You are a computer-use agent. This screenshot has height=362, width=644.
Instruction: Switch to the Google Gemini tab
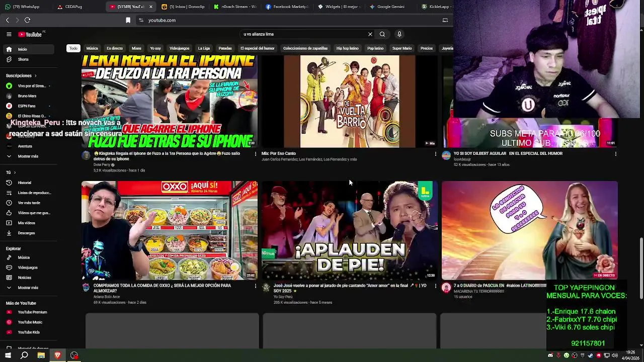tap(391, 7)
